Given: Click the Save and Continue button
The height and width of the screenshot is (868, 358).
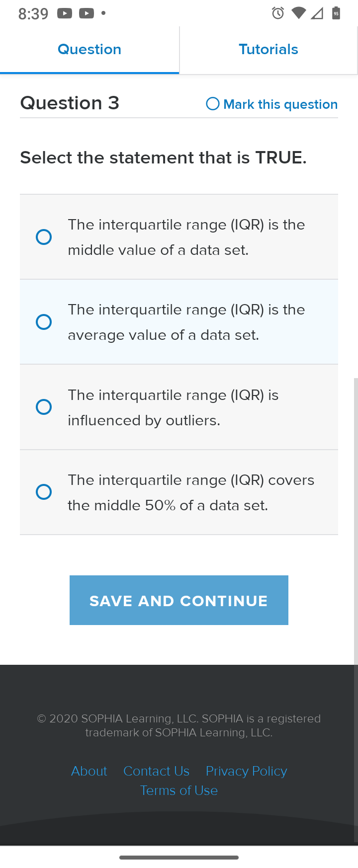Looking at the screenshot, I should point(179,600).
